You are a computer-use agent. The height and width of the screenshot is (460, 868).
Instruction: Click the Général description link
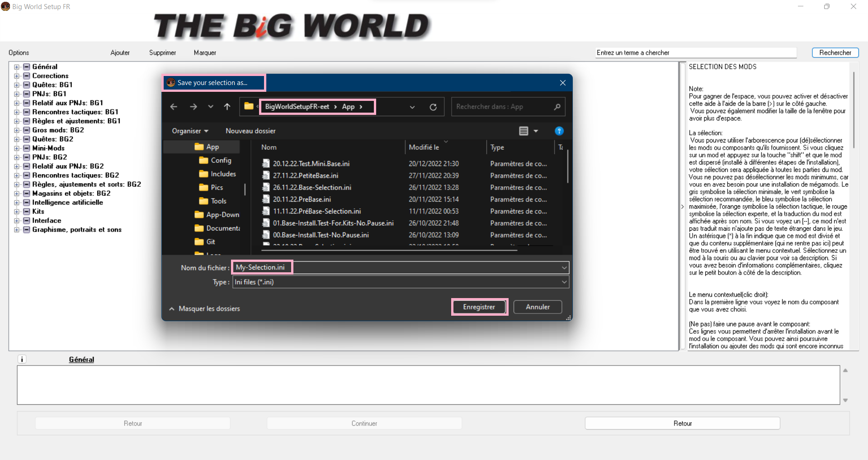(x=81, y=360)
